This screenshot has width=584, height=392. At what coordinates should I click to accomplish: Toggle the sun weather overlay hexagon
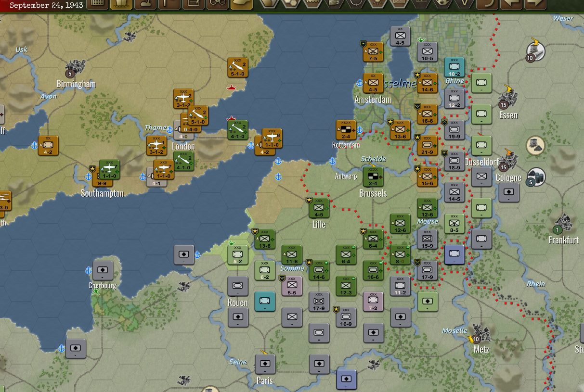[376, 3]
